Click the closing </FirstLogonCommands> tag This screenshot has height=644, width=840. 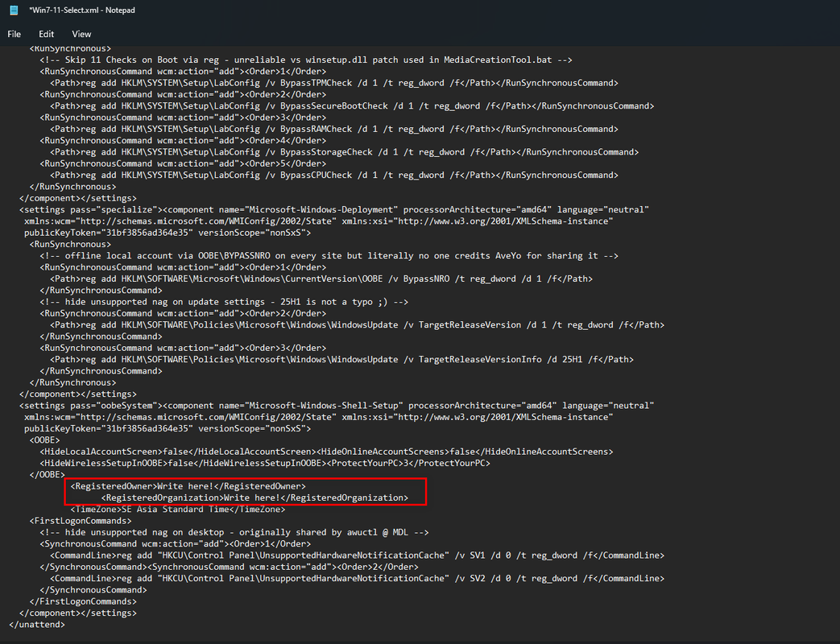(83, 601)
